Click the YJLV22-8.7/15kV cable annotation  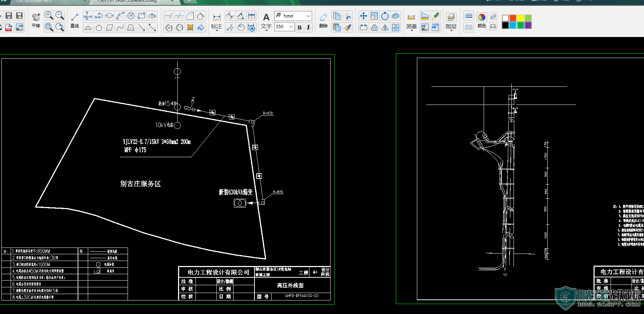coord(157,142)
